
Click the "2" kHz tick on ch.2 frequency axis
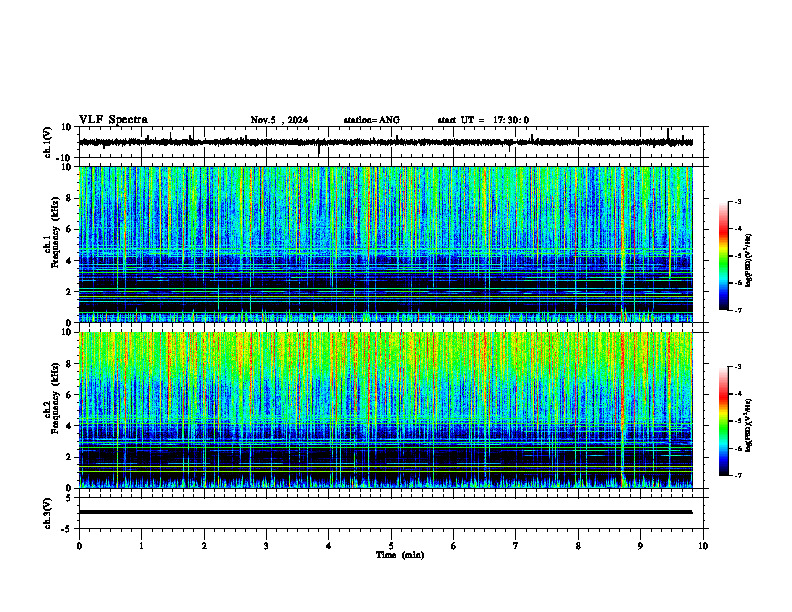(69, 457)
